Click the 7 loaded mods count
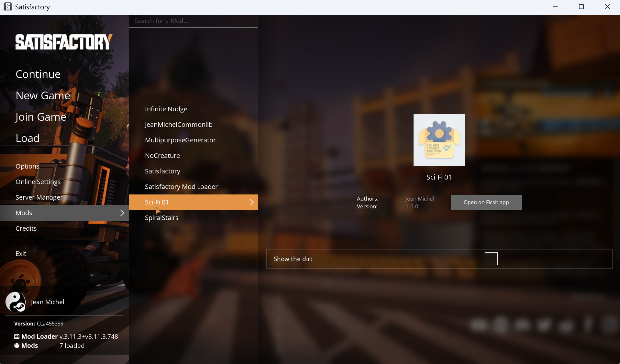Viewport: 620px width, 364px height. 72,346
